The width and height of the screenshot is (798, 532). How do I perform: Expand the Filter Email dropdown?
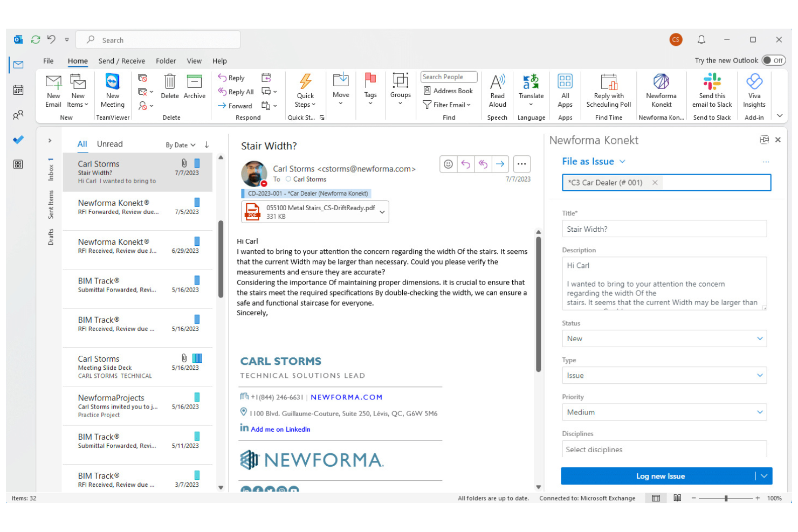(x=447, y=105)
